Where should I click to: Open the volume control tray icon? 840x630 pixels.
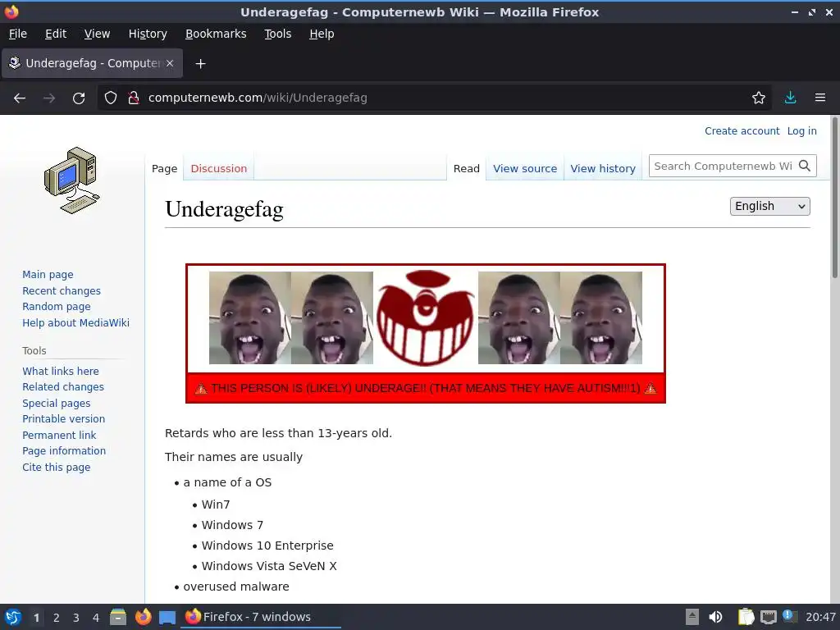(x=715, y=617)
